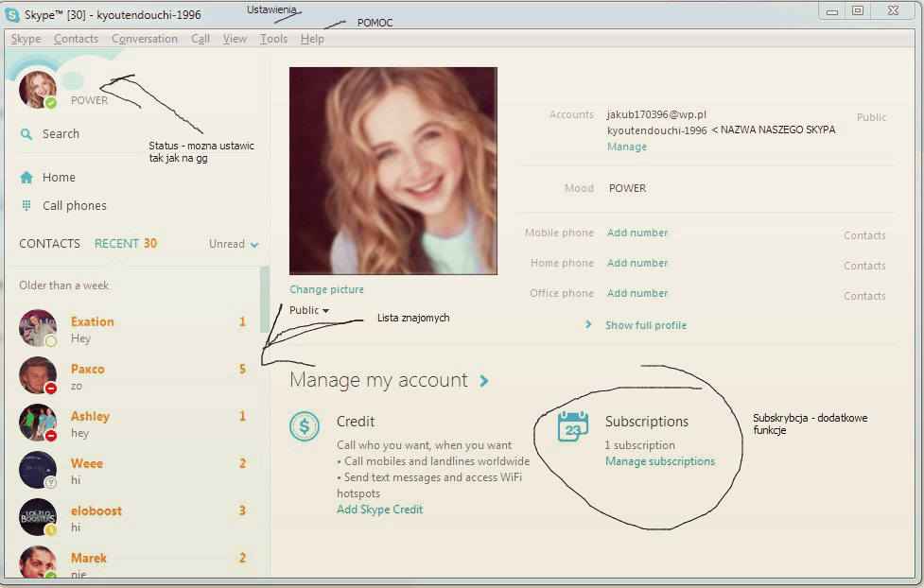Click the Call phones navigation item
924x588 pixels.
click(75, 206)
